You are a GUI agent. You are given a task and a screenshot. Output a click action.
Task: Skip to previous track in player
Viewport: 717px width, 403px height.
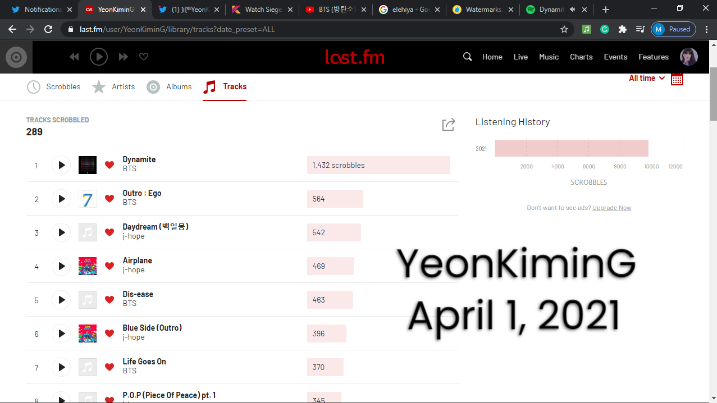pos(74,57)
